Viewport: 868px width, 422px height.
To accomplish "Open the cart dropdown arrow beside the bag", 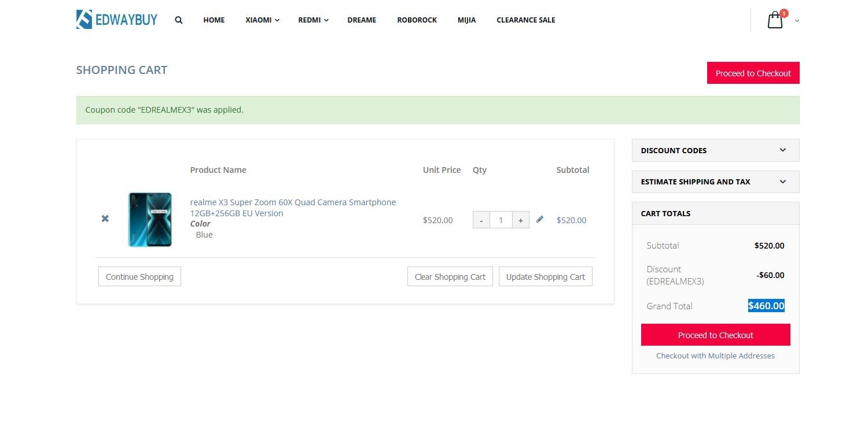I will 797,21.
